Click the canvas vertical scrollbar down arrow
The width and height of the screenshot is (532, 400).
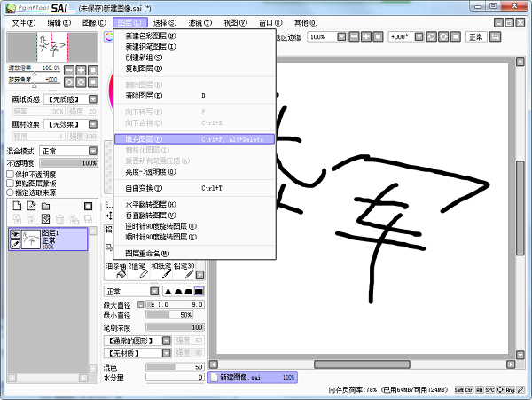520,355
